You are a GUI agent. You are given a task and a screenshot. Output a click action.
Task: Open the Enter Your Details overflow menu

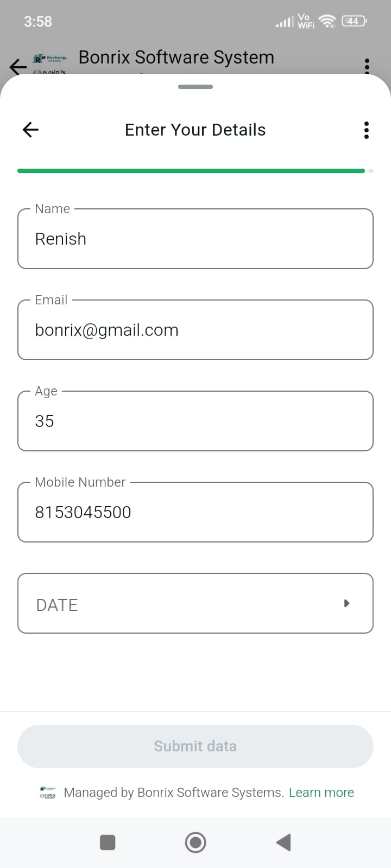[x=367, y=130]
